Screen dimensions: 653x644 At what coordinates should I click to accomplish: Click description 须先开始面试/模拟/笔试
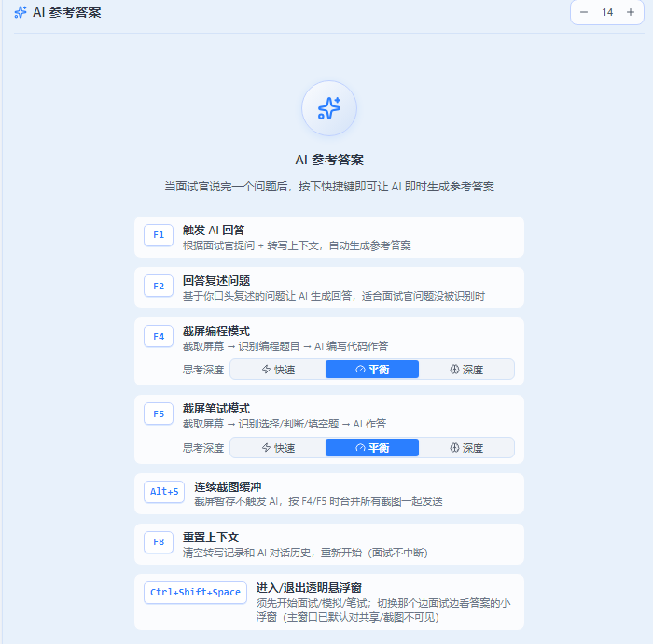coord(383,609)
